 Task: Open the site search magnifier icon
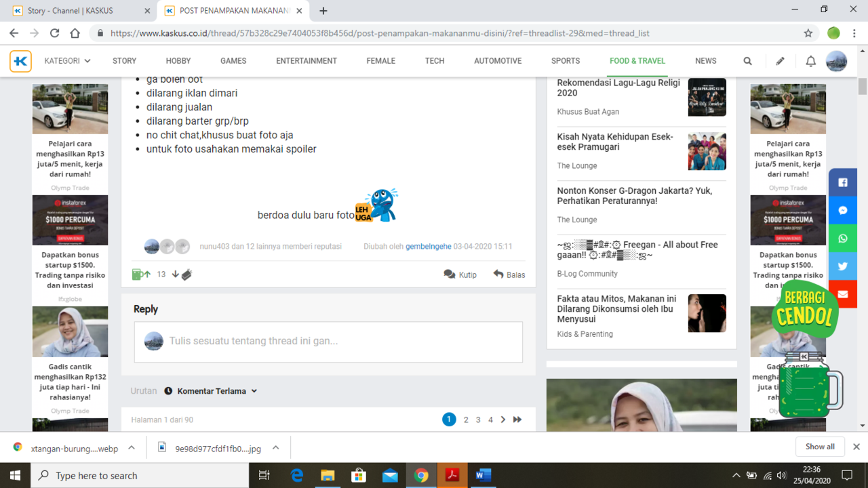click(x=747, y=61)
